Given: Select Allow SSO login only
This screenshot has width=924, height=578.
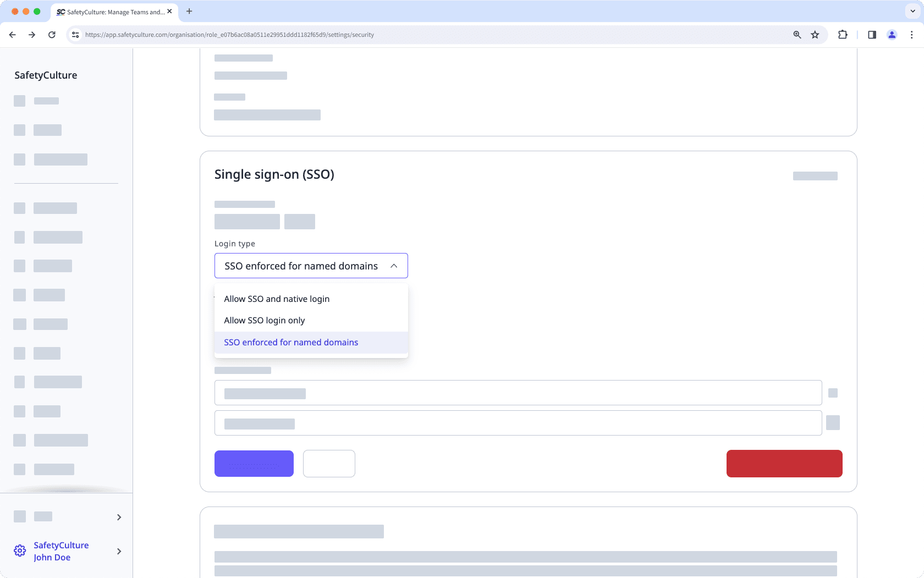Looking at the screenshot, I should tap(264, 320).
